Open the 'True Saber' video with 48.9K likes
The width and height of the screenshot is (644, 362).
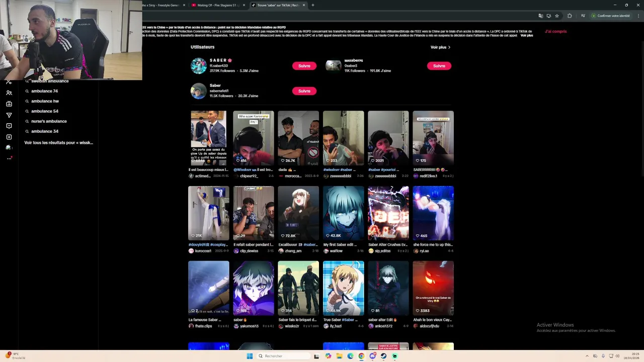(x=343, y=288)
